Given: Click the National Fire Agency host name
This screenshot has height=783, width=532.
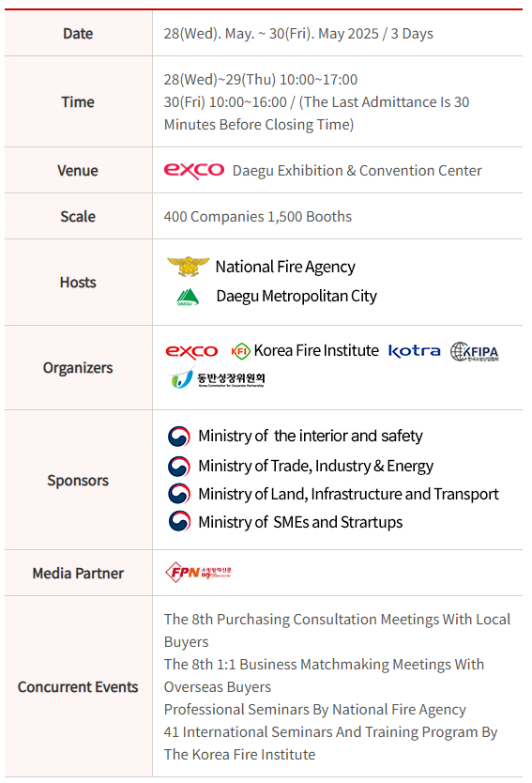Looking at the screenshot, I should coord(285,267).
